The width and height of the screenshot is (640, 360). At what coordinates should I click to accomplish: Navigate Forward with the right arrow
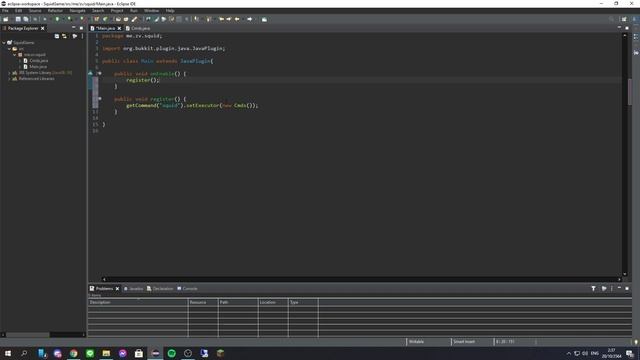[249, 19]
